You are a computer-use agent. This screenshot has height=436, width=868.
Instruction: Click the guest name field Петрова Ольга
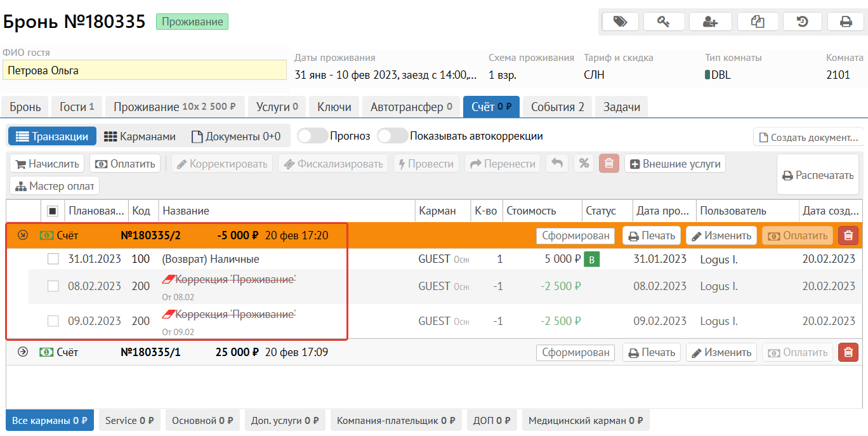(x=145, y=70)
